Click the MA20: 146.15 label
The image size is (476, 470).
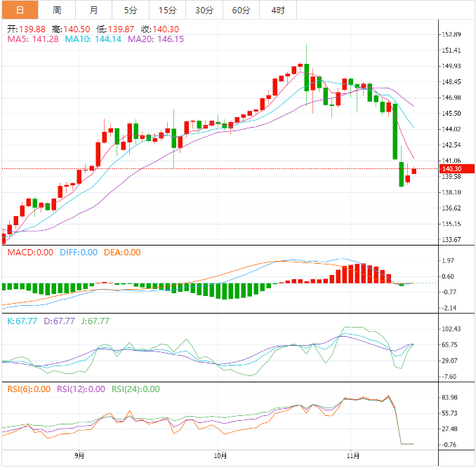[156, 39]
